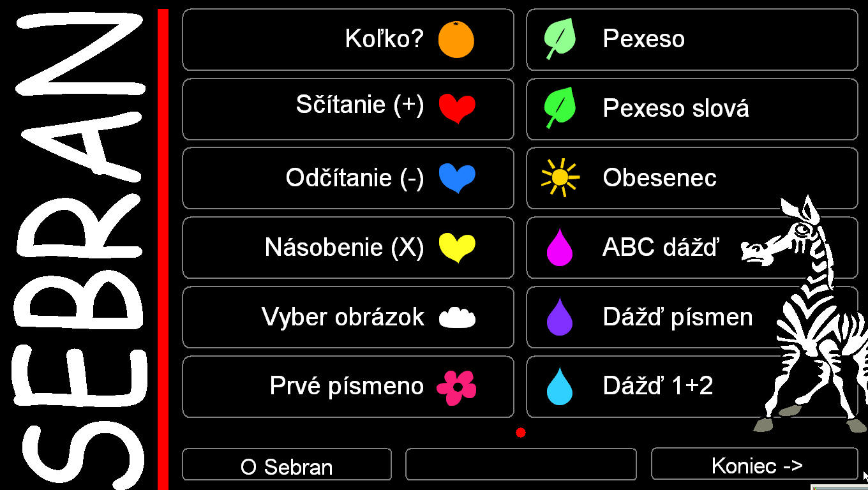Open the O Sebran info button
Image resolution: width=868 pixels, height=490 pixels.
(287, 464)
